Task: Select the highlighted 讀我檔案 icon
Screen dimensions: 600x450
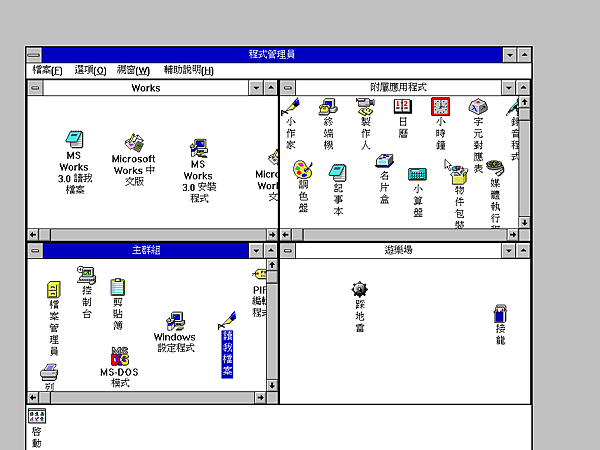Action: pyautogui.click(x=227, y=354)
